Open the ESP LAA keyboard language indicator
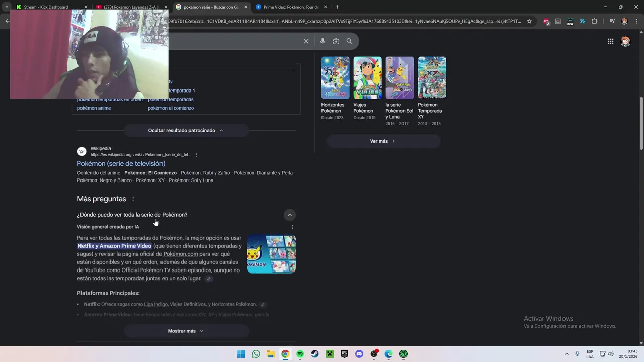 click(x=590, y=354)
